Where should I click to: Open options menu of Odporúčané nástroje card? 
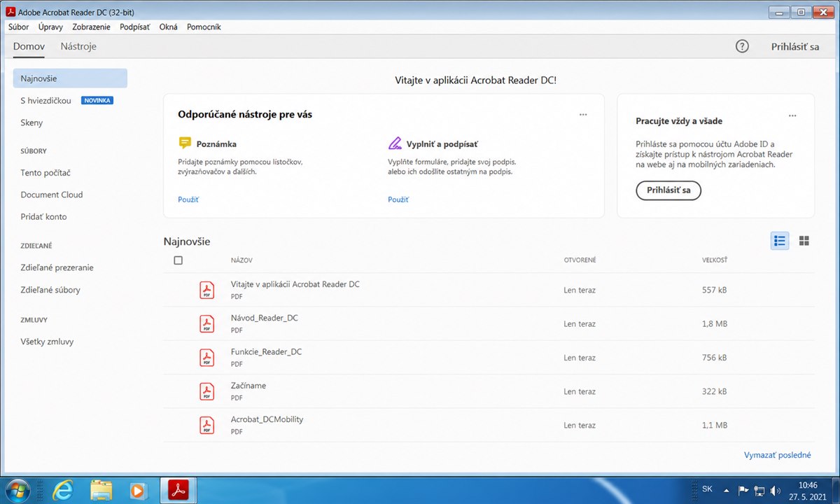[x=583, y=115]
